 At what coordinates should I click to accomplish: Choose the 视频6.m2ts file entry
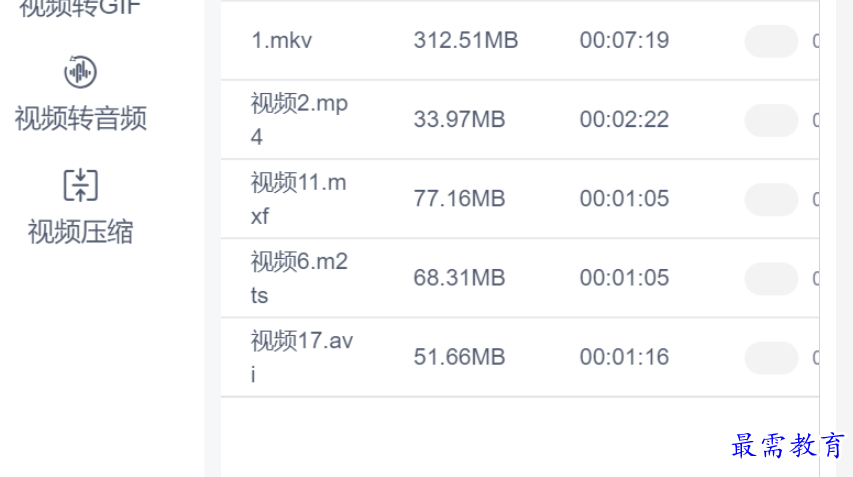[x=300, y=278]
